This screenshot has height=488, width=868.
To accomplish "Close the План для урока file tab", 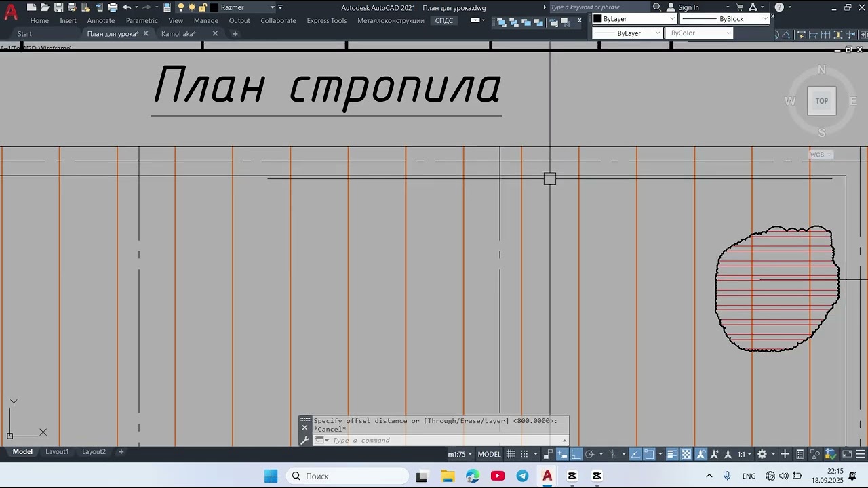I will 145,34.
